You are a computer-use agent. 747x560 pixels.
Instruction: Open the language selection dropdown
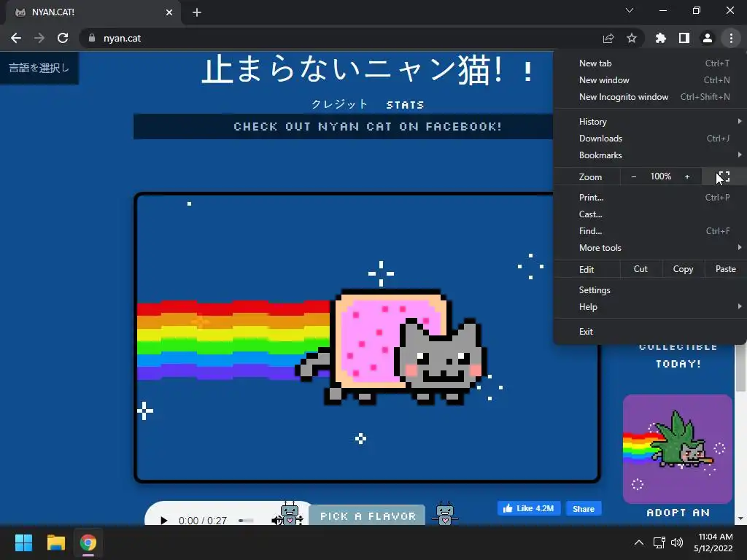pos(39,68)
